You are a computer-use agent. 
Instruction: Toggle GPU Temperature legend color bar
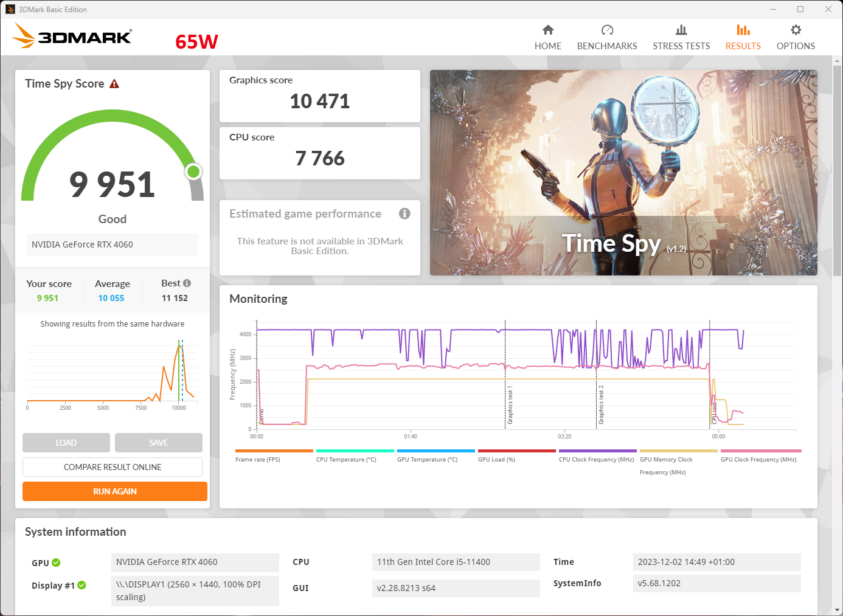(435, 451)
